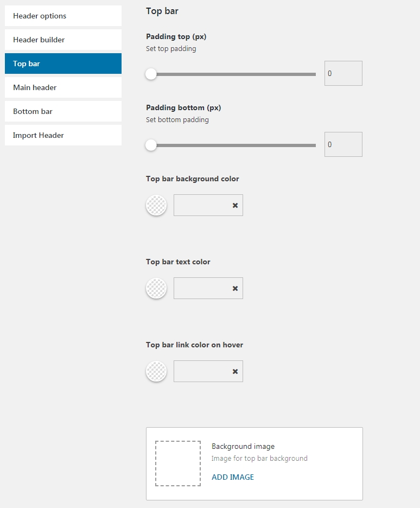The image size is (420, 508).
Task: Open the link hover color swatch
Action: pyautogui.click(x=156, y=371)
